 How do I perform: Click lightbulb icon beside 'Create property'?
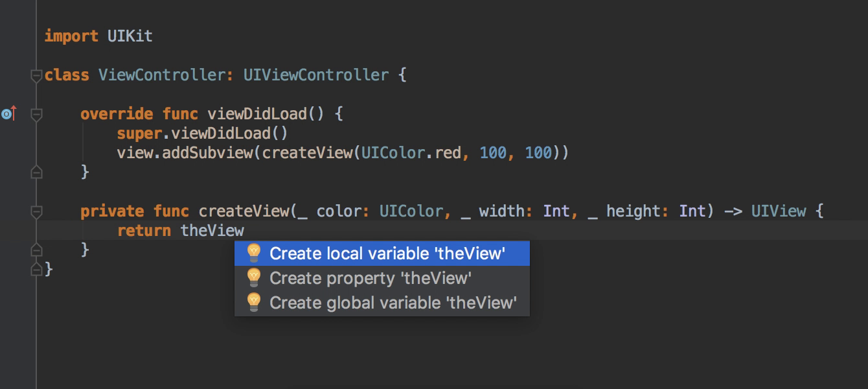click(x=253, y=277)
